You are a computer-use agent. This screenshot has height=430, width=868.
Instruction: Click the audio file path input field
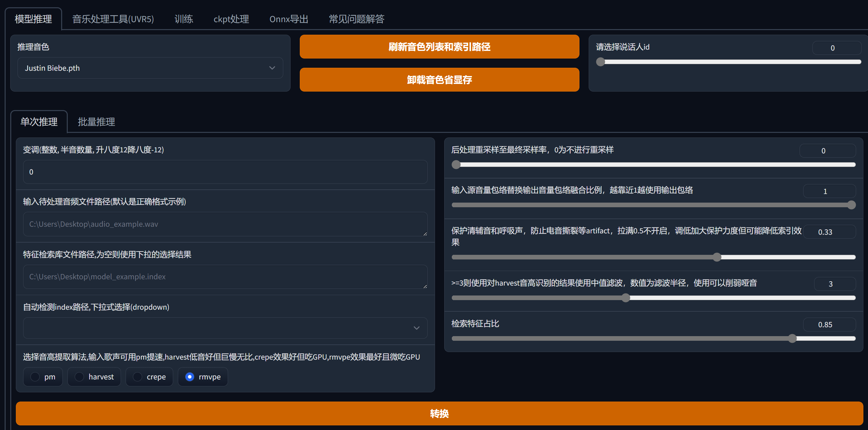click(x=225, y=224)
